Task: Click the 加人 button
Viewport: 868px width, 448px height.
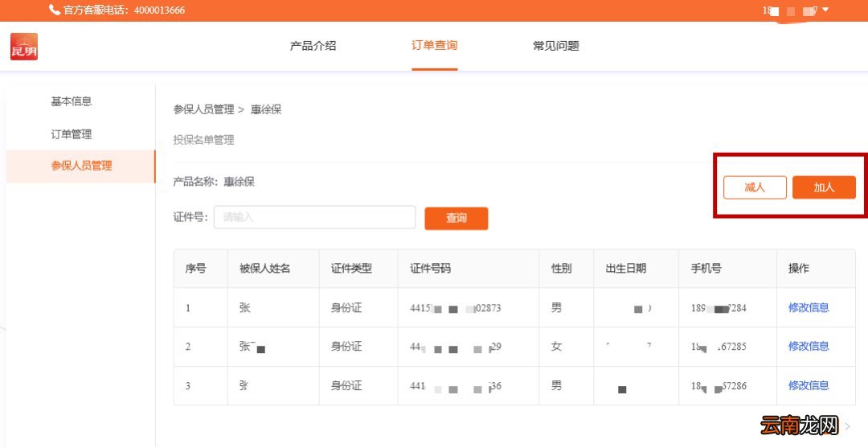Action: [824, 187]
